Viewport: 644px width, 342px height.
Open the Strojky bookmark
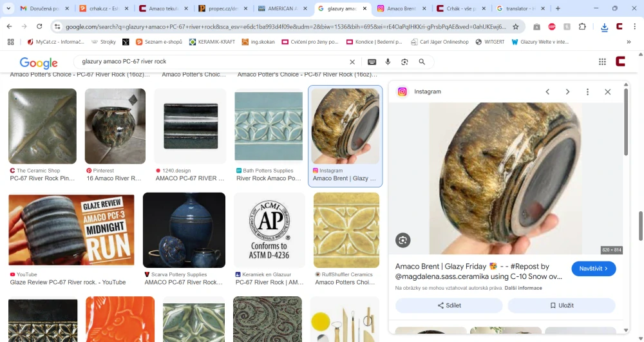[104, 42]
